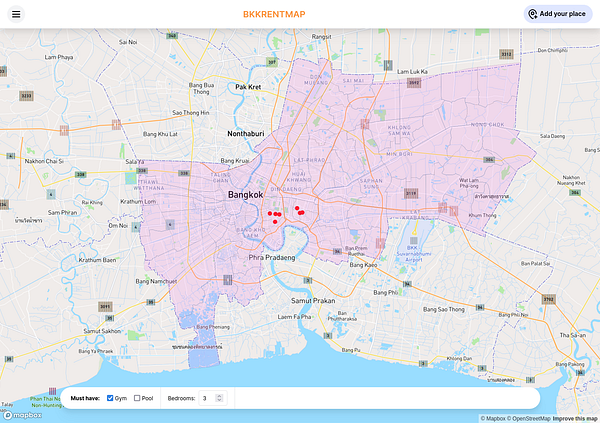Click the Samut Sakhon map label
The height and width of the screenshot is (423, 600).
[x=102, y=331]
